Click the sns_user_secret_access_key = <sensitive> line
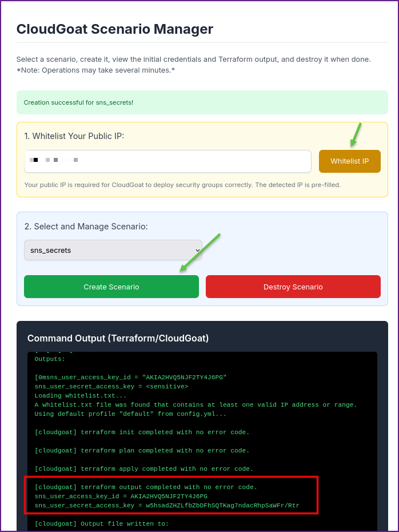This screenshot has width=399, height=532. (x=111, y=387)
